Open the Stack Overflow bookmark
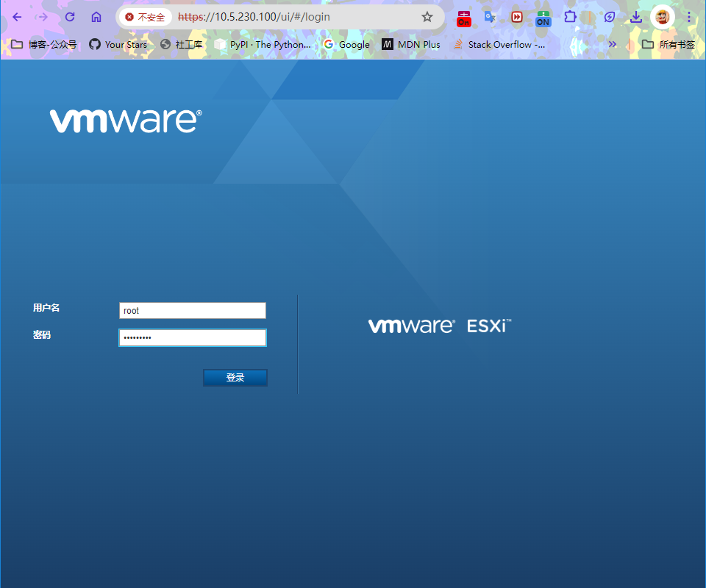706x588 pixels. 499,45
